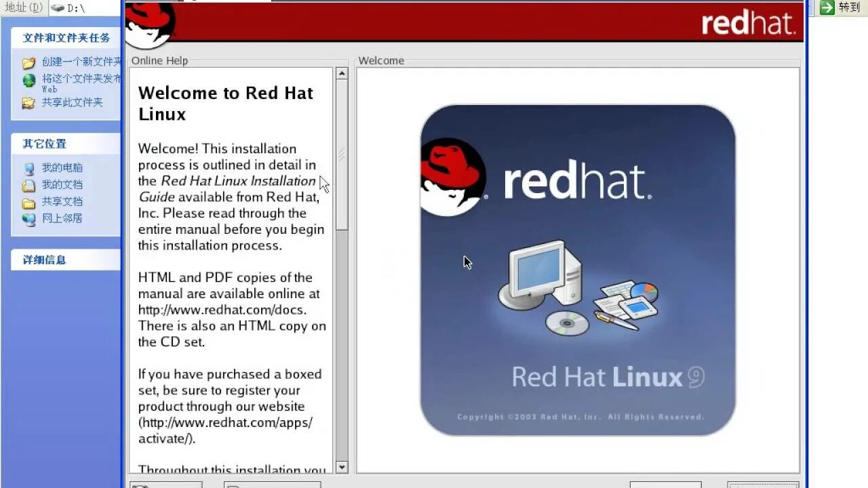Image resolution: width=868 pixels, height=488 pixels.
Task: Click the 转到 go button in Explorer
Action: click(840, 7)
